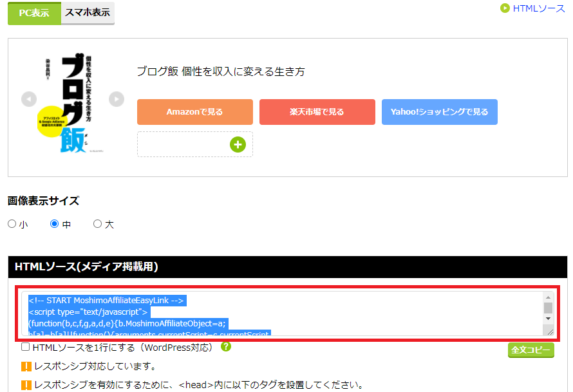Click the product title ブログ飯 個性を収入に変える生き方
The image size is (573, 392).
click(221, 71)
